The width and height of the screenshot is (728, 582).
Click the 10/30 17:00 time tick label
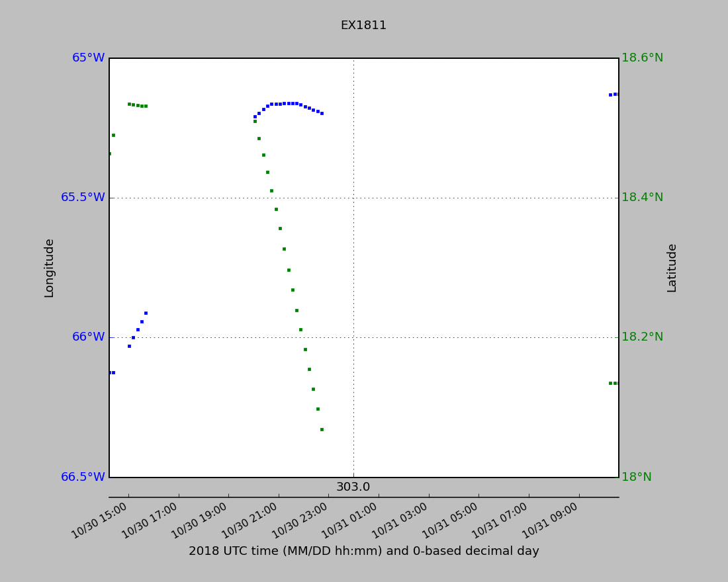150,521
